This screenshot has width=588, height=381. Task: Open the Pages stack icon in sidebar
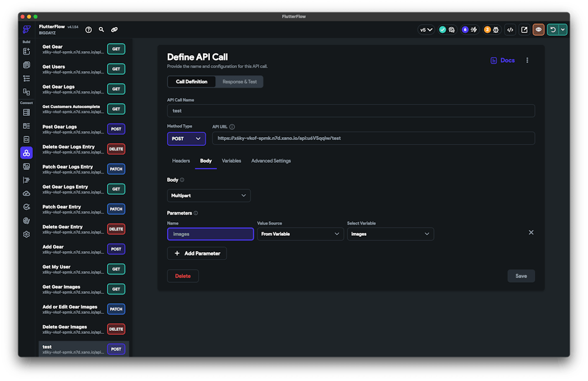tap(26, 65)
